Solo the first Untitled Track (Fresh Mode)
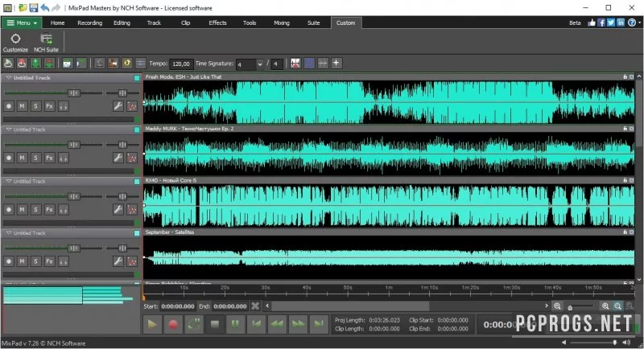This screenshot has width=644, height=349. pyautogui.click(x=35, y=106)
